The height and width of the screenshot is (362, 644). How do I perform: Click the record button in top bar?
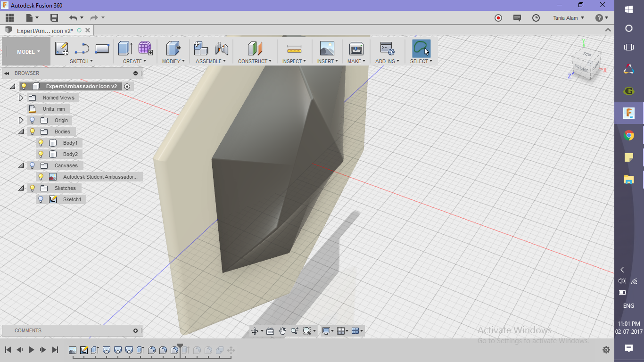(x=498, y=18)
